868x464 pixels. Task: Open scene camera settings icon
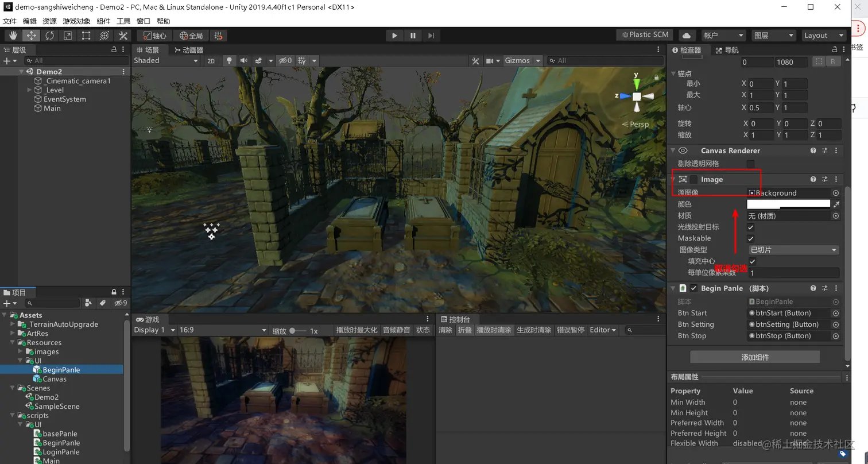pyautogui.click(x=490, y=60)
